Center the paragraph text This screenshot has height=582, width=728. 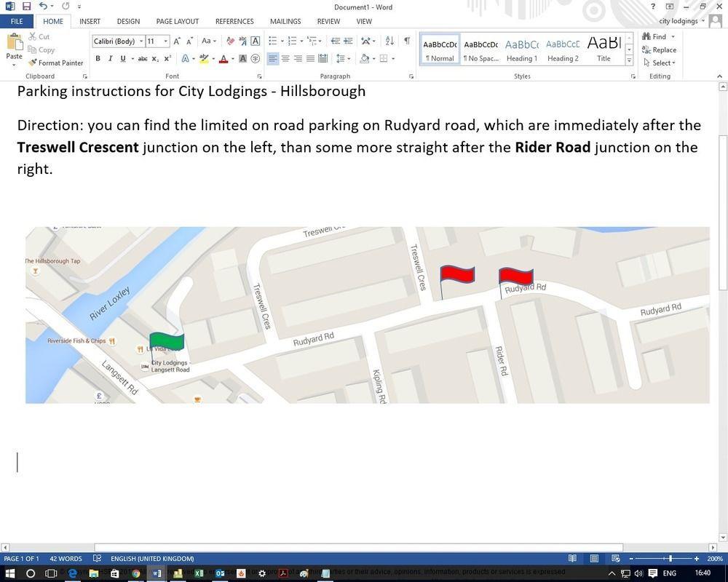point(285,58)
